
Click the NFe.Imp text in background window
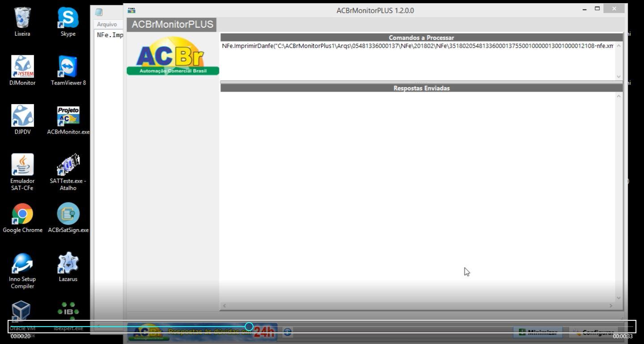point(110,35)
